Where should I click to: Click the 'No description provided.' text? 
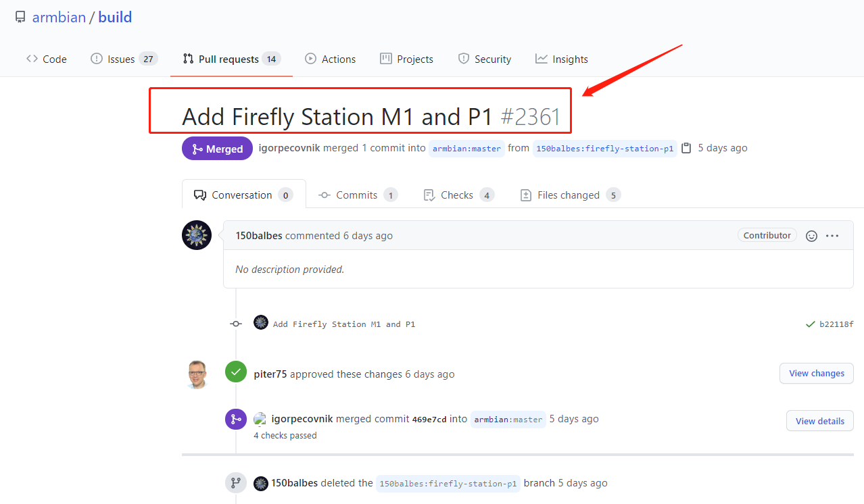(290, 270)
